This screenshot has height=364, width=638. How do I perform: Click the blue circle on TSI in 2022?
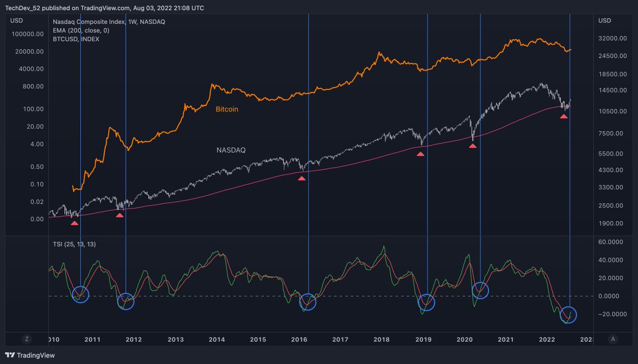coord(568,315)
